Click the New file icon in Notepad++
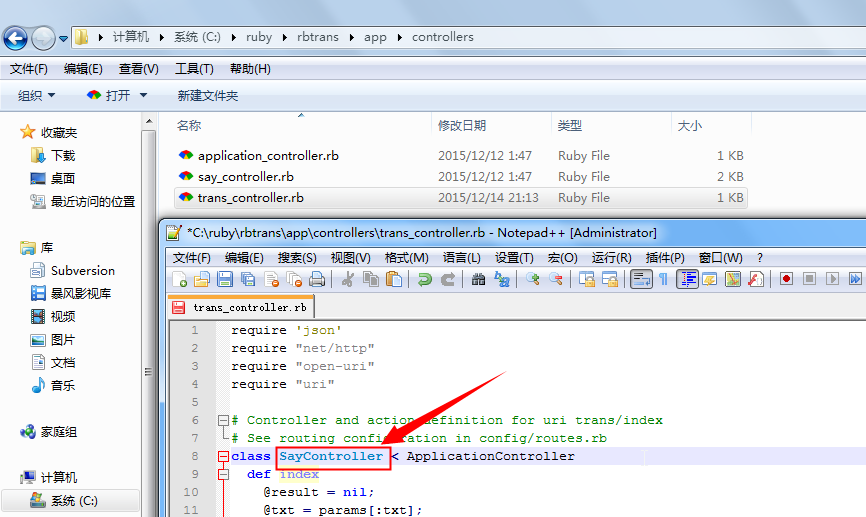The width and height of the screenshot is (866, 517). pyautogui.click(x=179, y=279)
